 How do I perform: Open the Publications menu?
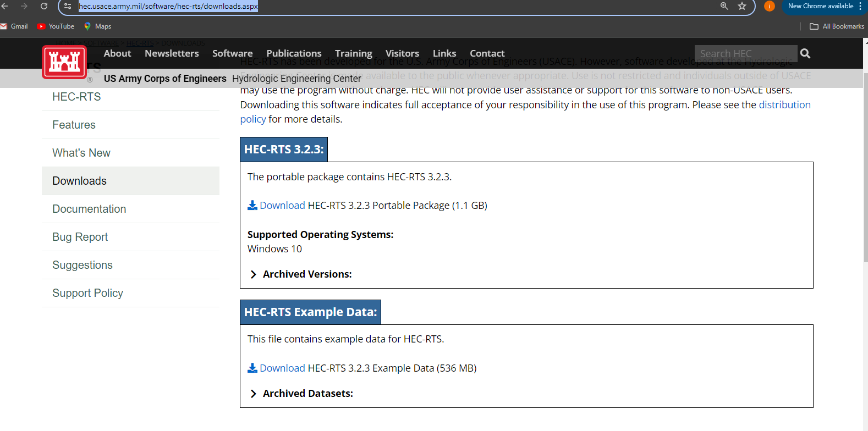click(294, 53)
